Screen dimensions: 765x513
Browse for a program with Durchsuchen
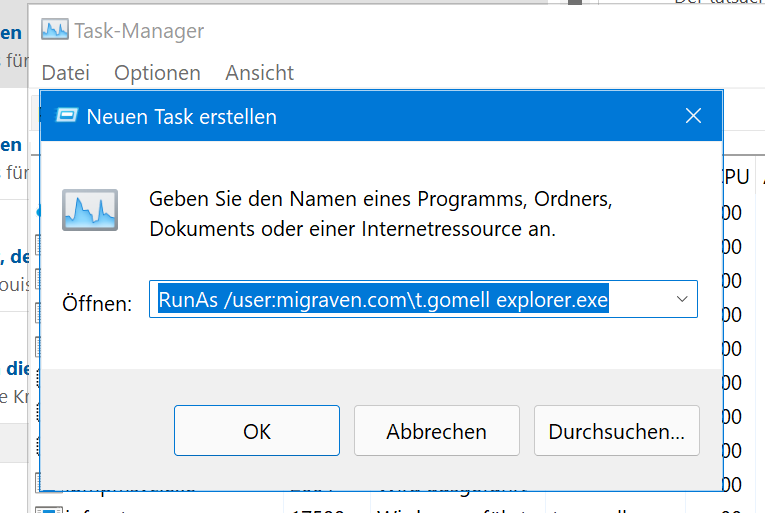click(x=617, y=431)
